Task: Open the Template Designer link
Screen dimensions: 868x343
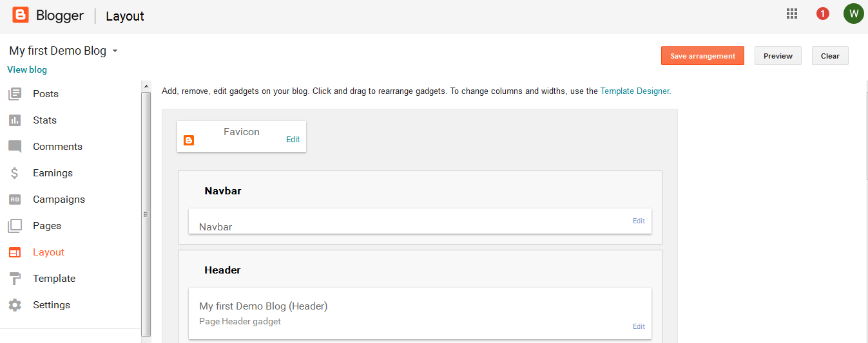Action: [635, 91]
